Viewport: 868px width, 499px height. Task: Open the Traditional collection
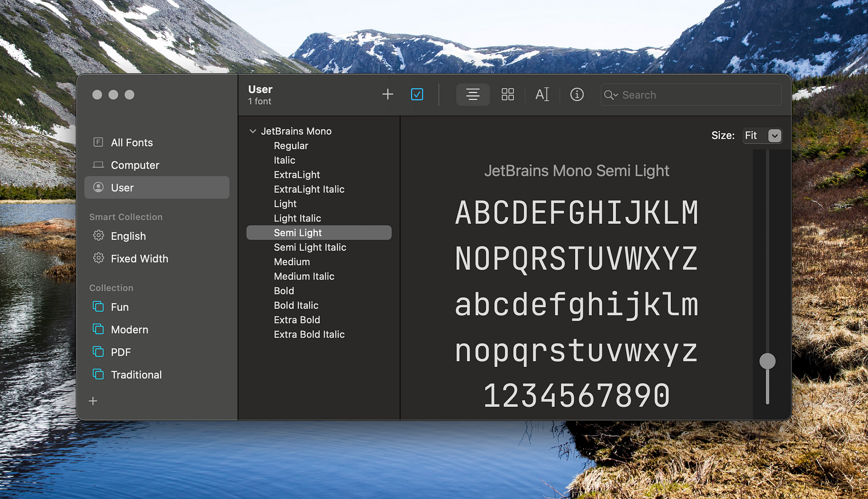(x=157, y=375)
